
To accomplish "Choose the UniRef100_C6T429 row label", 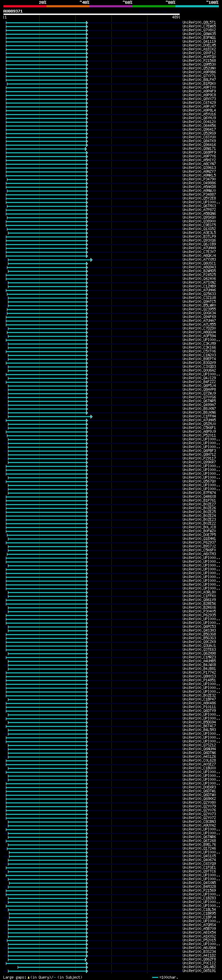I will click(x=199, y=103).
